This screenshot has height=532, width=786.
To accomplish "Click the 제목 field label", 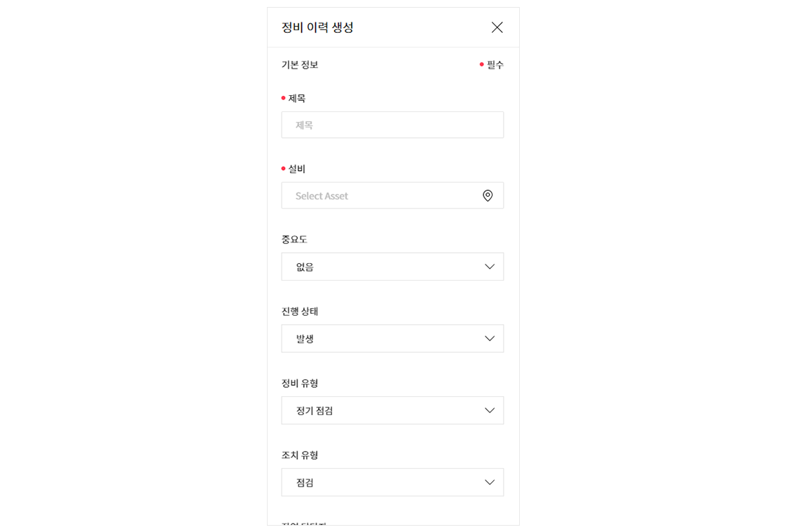I will pos(297,98).
